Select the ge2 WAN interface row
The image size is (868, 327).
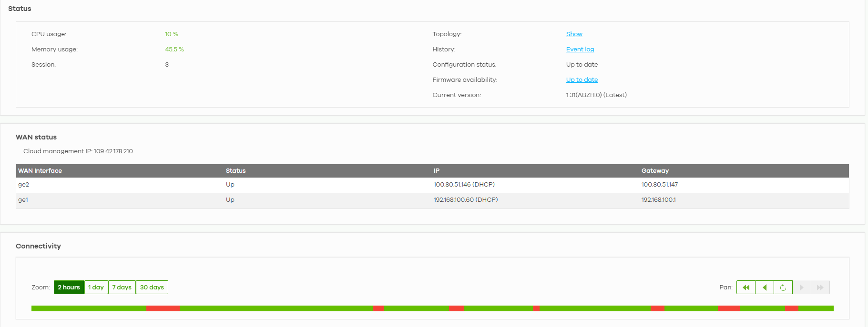24,185
